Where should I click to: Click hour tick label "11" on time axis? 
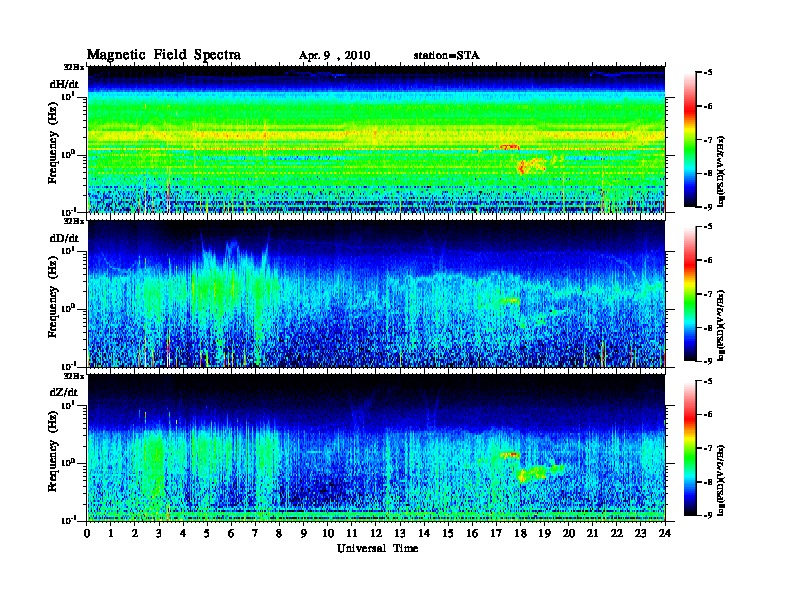[352, 534]
